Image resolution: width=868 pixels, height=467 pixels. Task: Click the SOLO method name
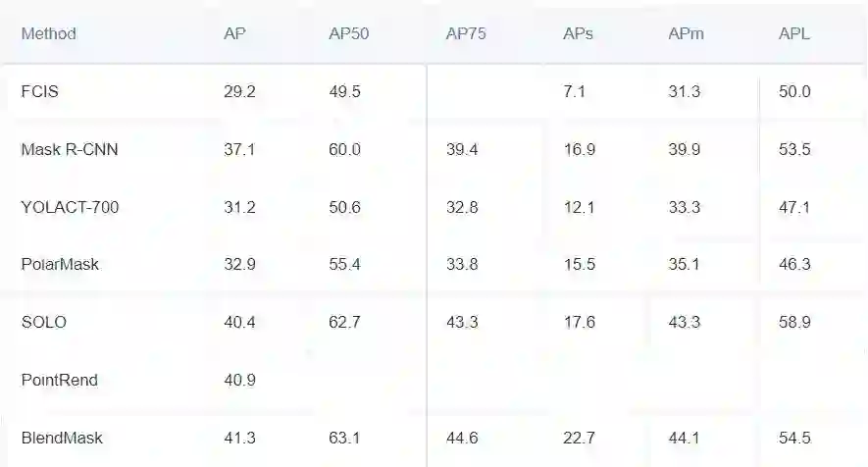(x=44, y=322)
